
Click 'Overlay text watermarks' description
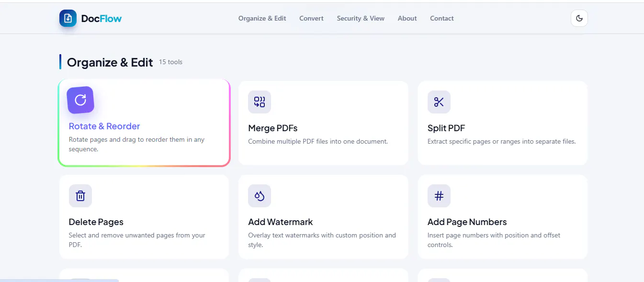tap(322, 240)
